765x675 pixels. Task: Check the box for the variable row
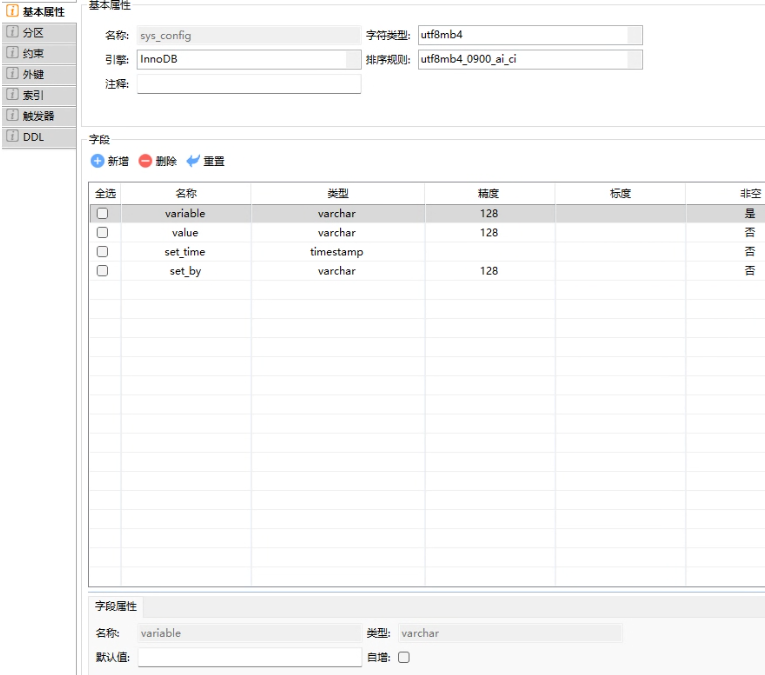101,214
